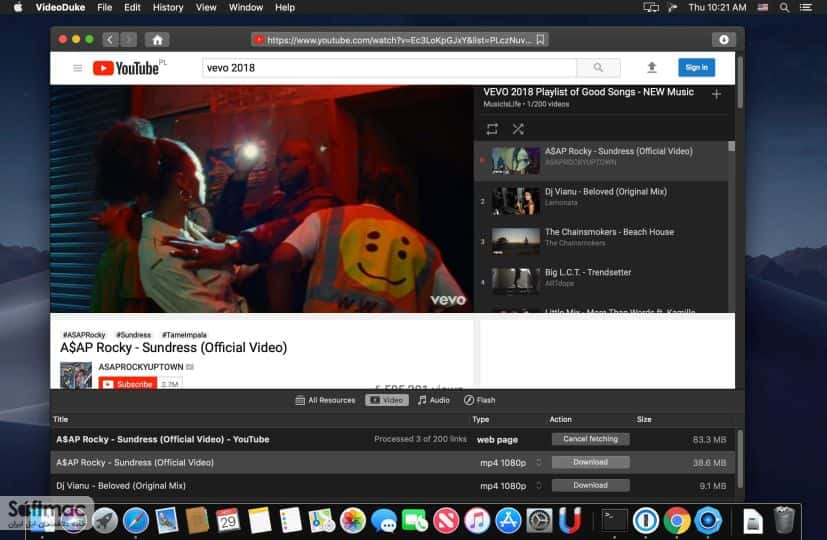
Task: Click the #ASAPRocky hashtag
Action: coord(84,335)
